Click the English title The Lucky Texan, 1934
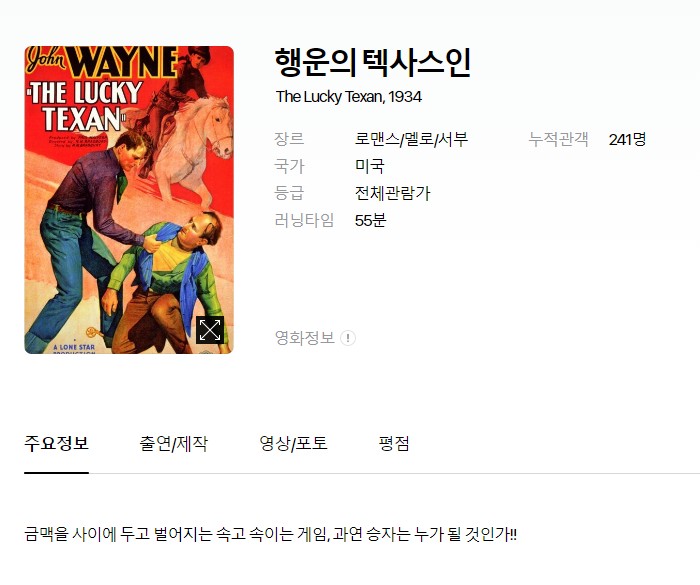 point(349,96)
